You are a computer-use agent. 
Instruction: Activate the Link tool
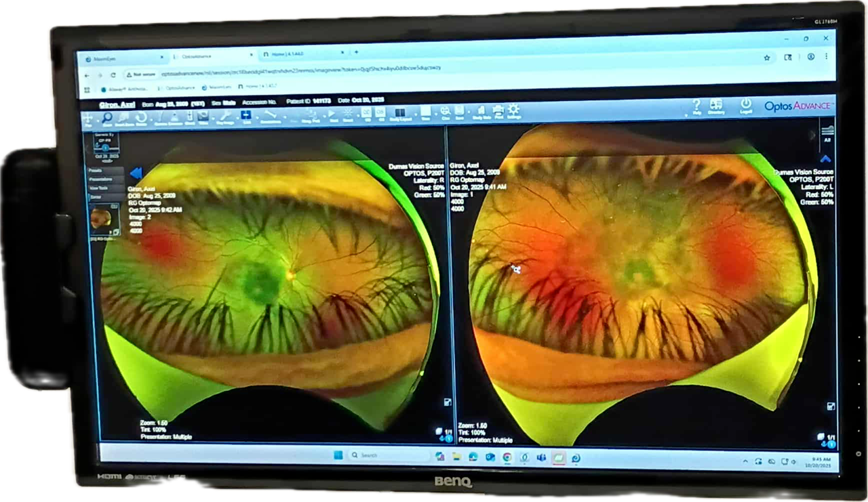[x=246, y=117]
